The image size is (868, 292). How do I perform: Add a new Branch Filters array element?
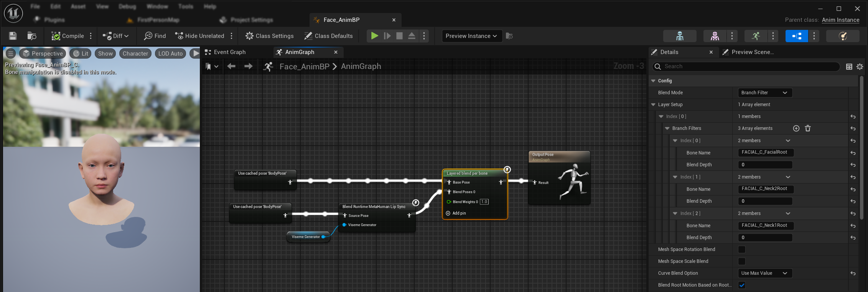796,128
